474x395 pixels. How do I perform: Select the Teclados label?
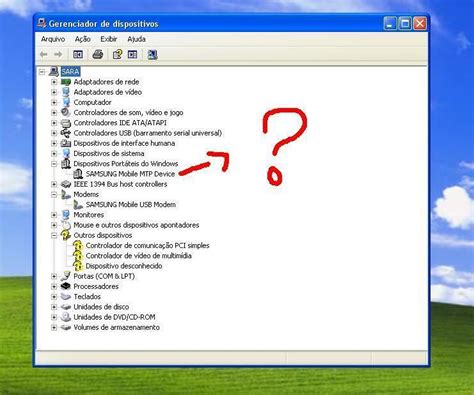tap(87, 297)
